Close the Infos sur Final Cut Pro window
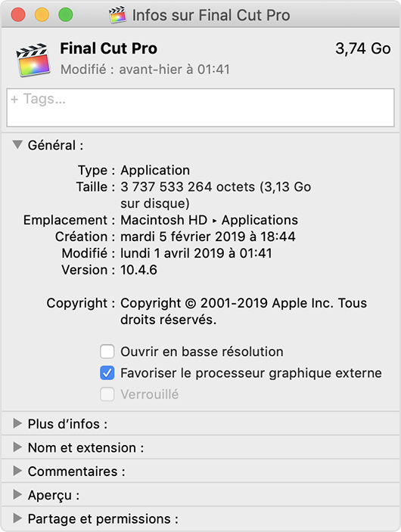Viewport: 401px width, 532px height. 18,15
